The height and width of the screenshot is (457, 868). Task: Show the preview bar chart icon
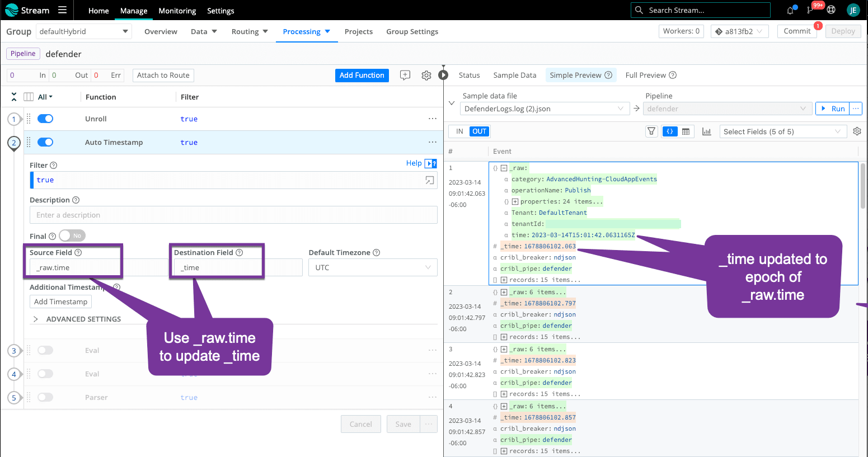(706, 131)
